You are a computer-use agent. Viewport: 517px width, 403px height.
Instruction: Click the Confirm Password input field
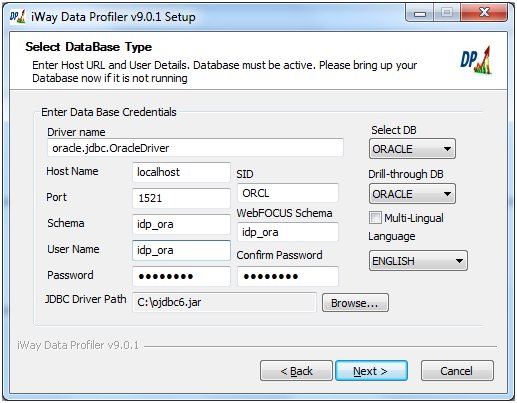(x=288, y=276)
